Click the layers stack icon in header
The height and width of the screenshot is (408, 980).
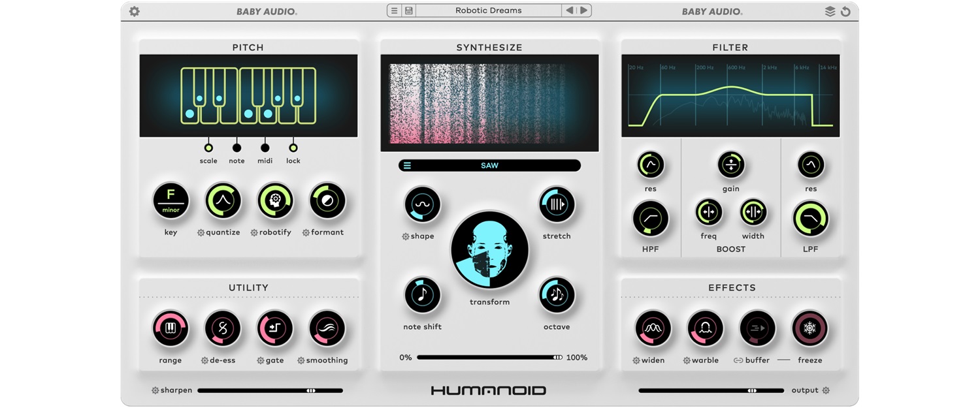point(830,11)
